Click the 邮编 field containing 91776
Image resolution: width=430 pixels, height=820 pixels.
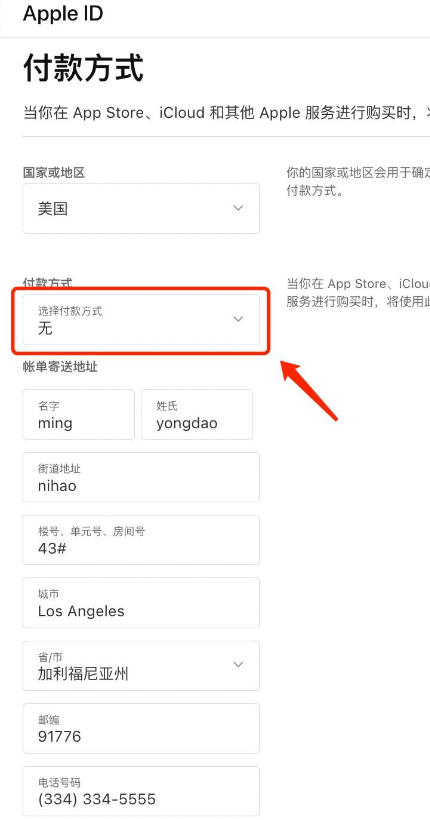pos(141,728)
